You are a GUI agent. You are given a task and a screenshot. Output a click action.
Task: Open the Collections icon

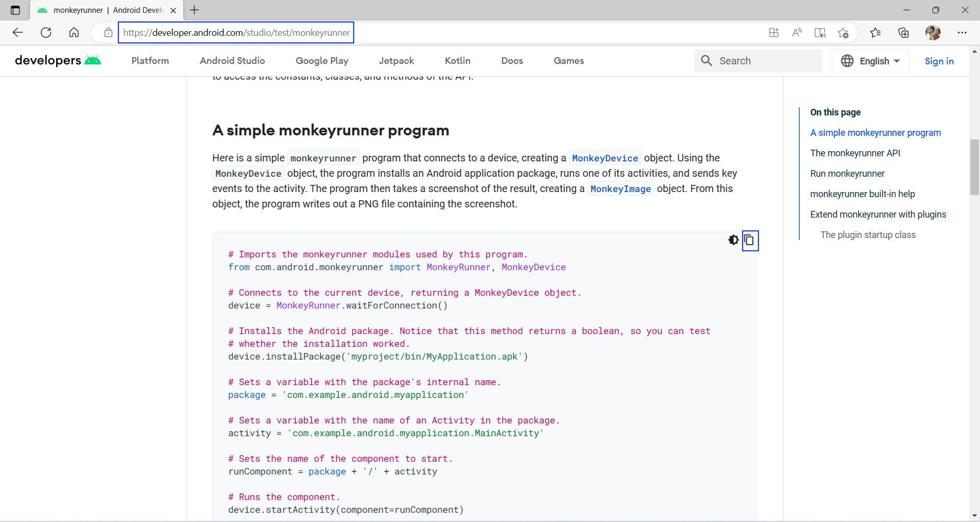point(903,33)
